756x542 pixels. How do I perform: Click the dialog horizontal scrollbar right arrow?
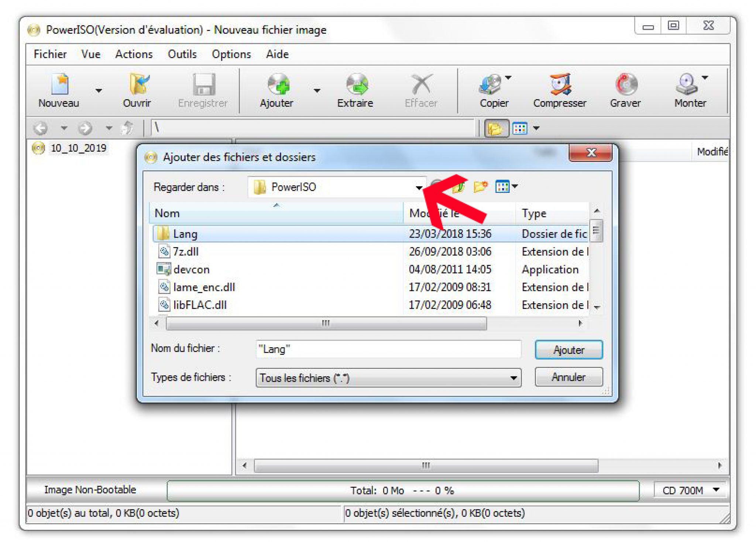(580, 324)
